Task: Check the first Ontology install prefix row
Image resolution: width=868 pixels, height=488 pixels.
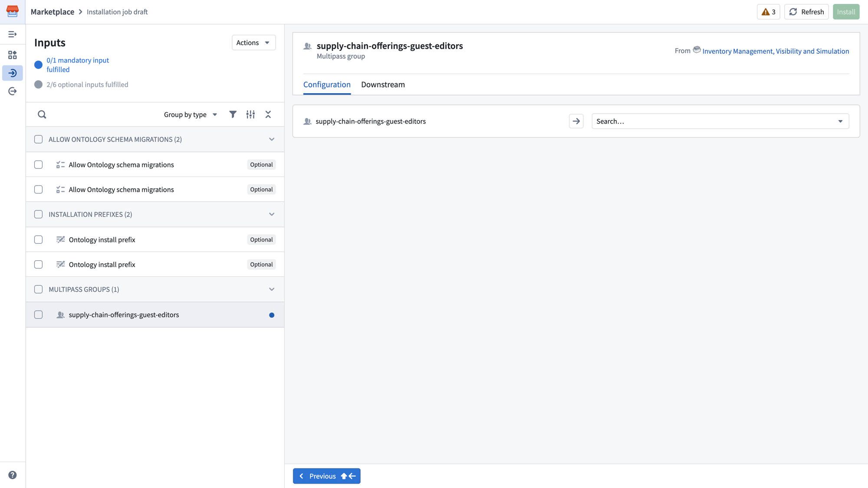Action: tap(39, 239)
